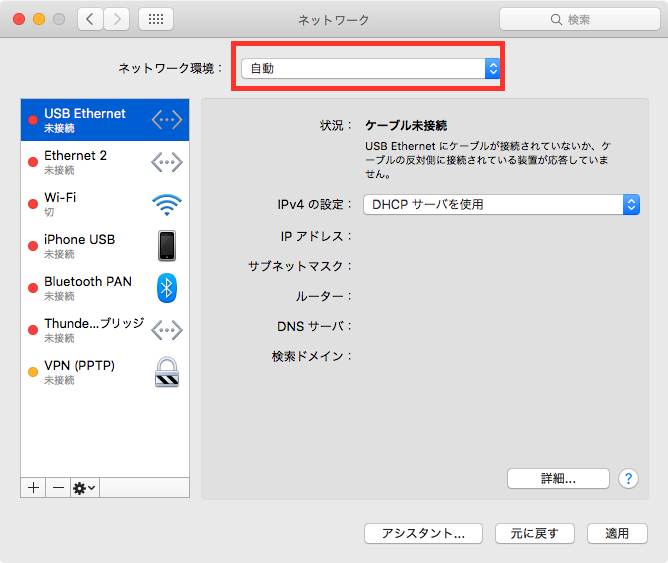Viewport: 668px width, 563px height.
Task: Click the Ethernet 2 arrows icon
Action: coord(167,162)
